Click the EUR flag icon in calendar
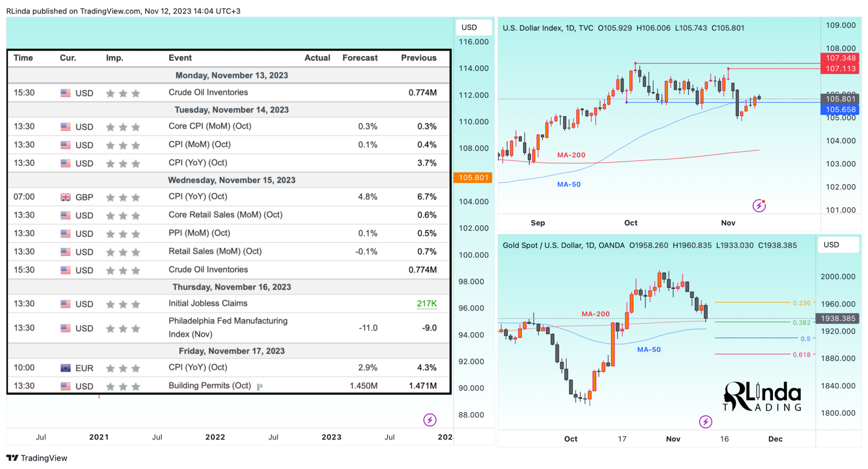This screenshot has height=469, width=868. (x=66, y=368)
